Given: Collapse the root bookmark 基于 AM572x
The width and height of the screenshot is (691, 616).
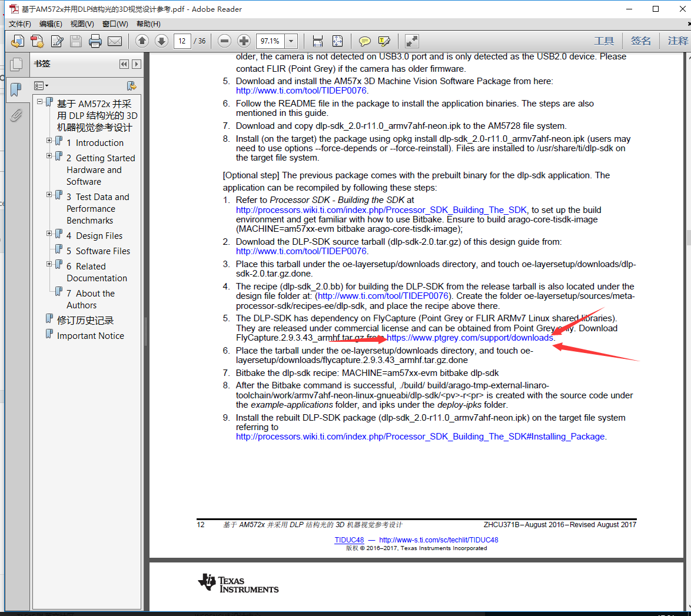Looking at the screenshot, I should tap(39, 101).
